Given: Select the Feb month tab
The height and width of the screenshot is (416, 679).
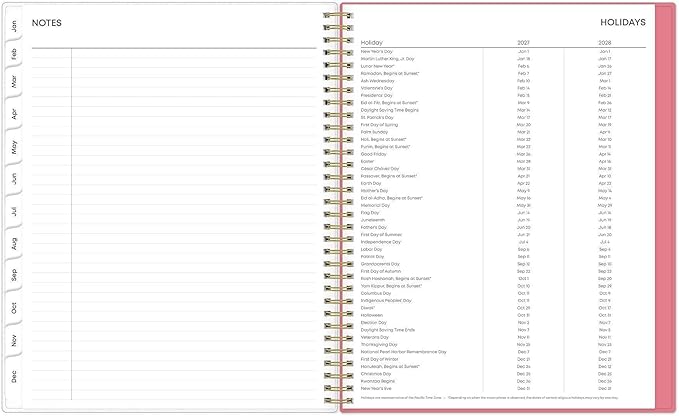Looking at the screenshot, I should (x=14, y=54).
